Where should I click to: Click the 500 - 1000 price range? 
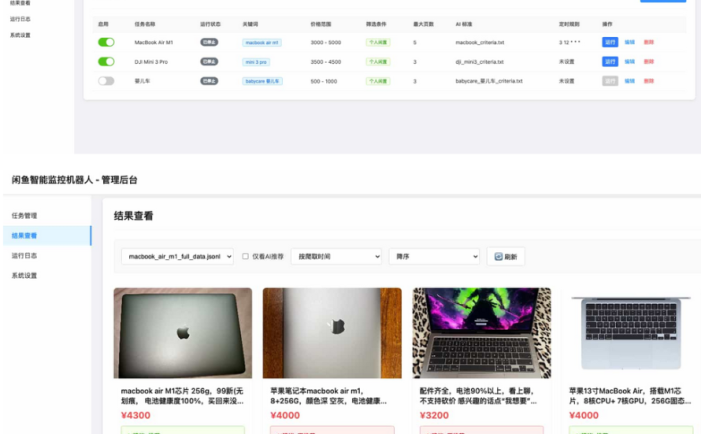(324, 81)
